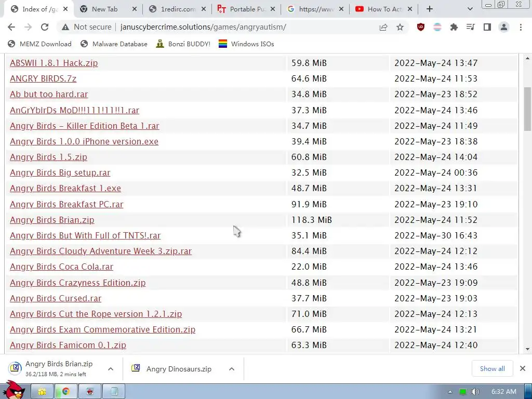Download Angry Birds Cut the Rope version 1.2.1.zip

pyautogui.click(x=96, y=314)
